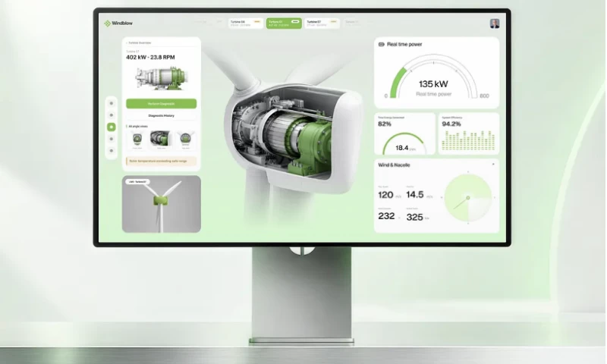This screenshot has height=364, width=607.
Task: Select the first angle view thumbnail
Action: click(x=137, y=140)
